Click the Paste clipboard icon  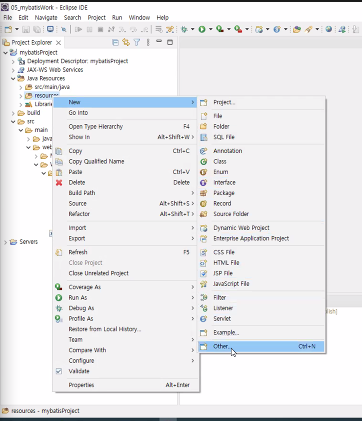click(x=59, y=172)
